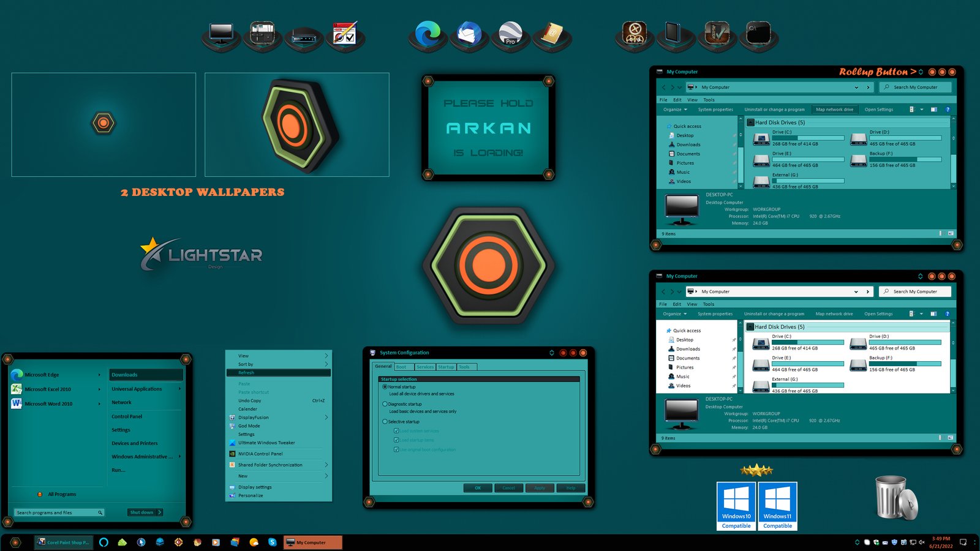
Task: Click Map network drive in upper My Computer window
Action: [834, 110]
